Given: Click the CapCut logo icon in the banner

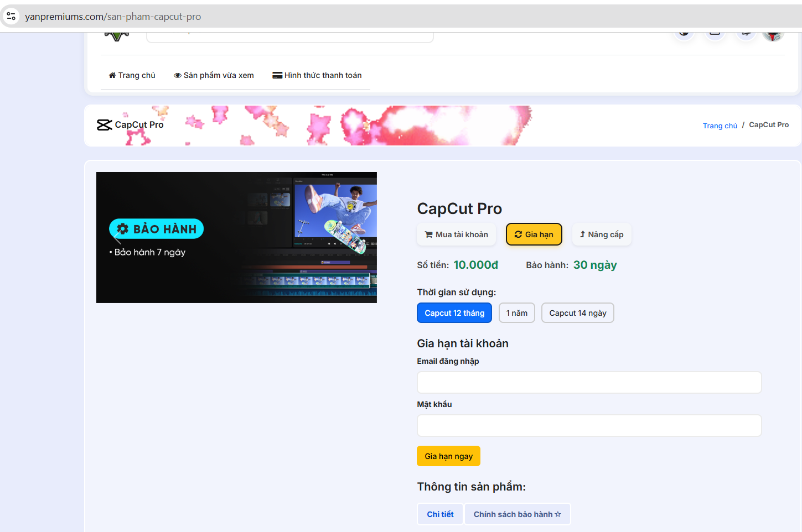Looking at the screenshot, I should [104, 125].
